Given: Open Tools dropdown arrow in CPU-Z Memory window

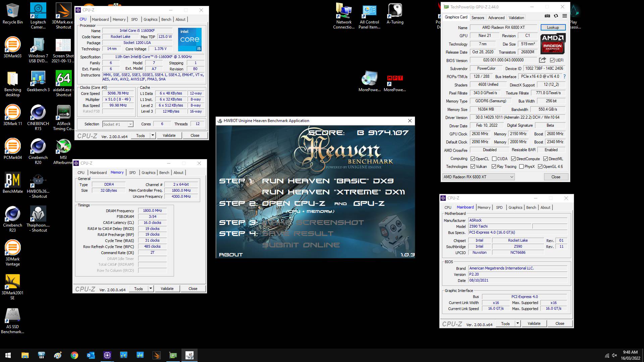Looking at the screenshot, I should click(x=151, y=289).
